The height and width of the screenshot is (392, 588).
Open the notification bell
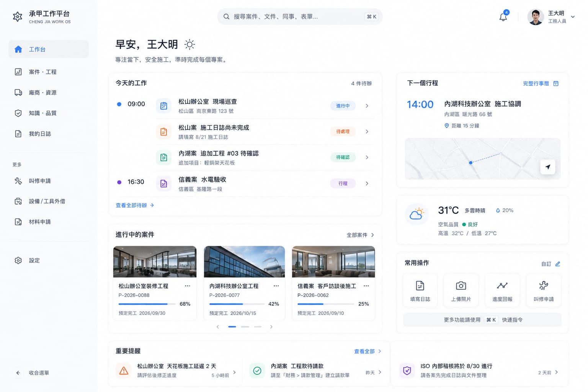503,17
